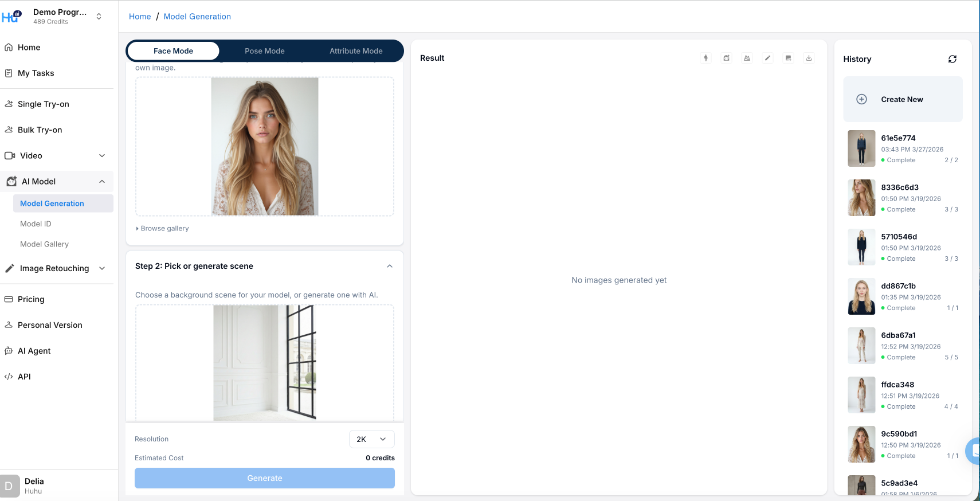
Task: Click the add-image icon in Result toolbar
Action: pyautogui.click(x=789, y=58)
